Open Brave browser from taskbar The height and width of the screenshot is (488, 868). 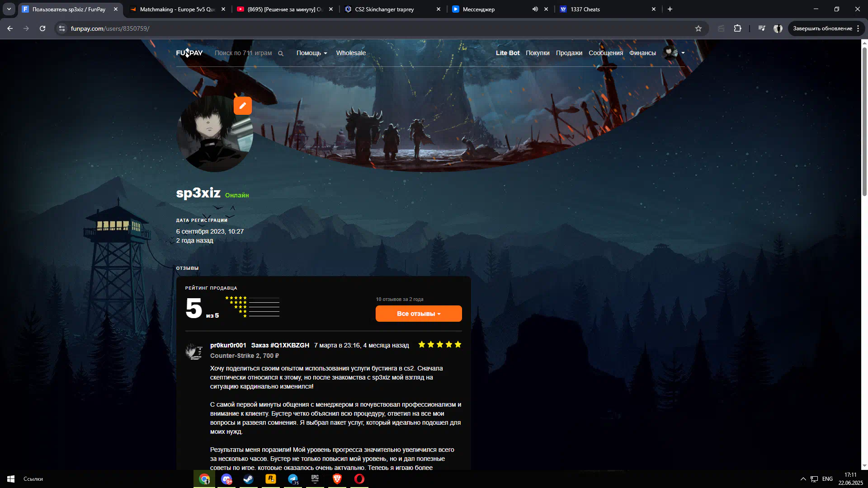pos(337,479)
